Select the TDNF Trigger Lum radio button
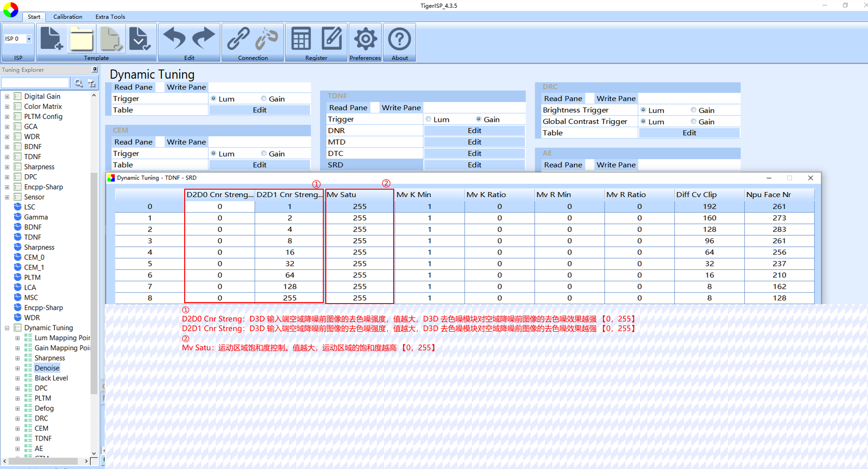 (x=428, y=119)
